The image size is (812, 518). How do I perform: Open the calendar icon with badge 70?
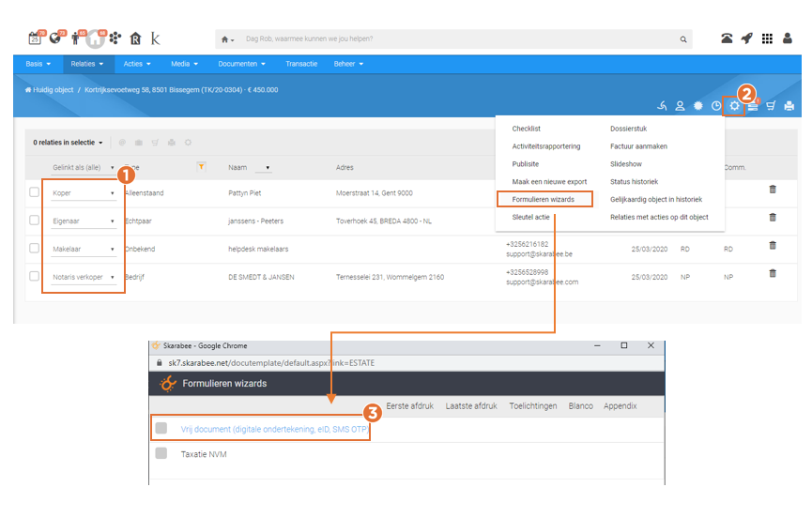click(x=35, y=38)
